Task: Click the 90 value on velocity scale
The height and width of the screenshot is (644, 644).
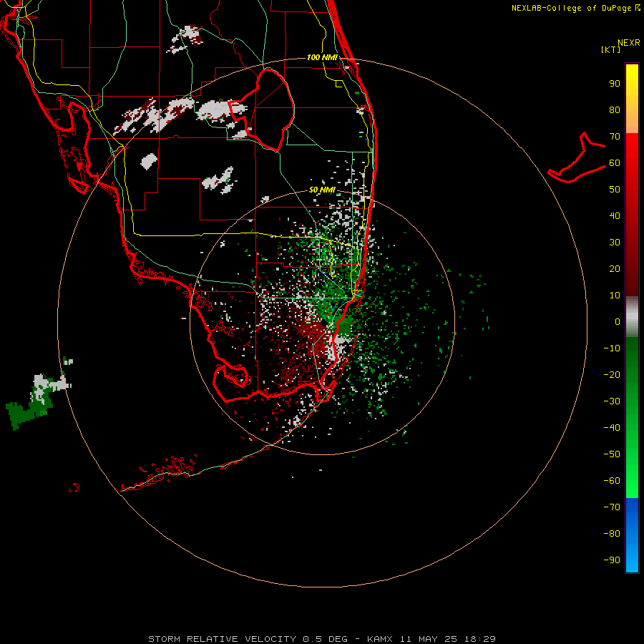Action: [615, 84]
